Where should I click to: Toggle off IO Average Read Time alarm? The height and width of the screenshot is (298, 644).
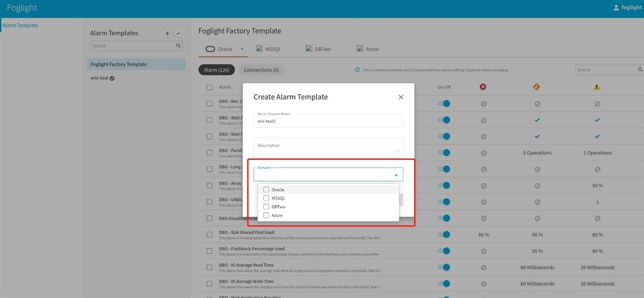(x=444, y=267)
